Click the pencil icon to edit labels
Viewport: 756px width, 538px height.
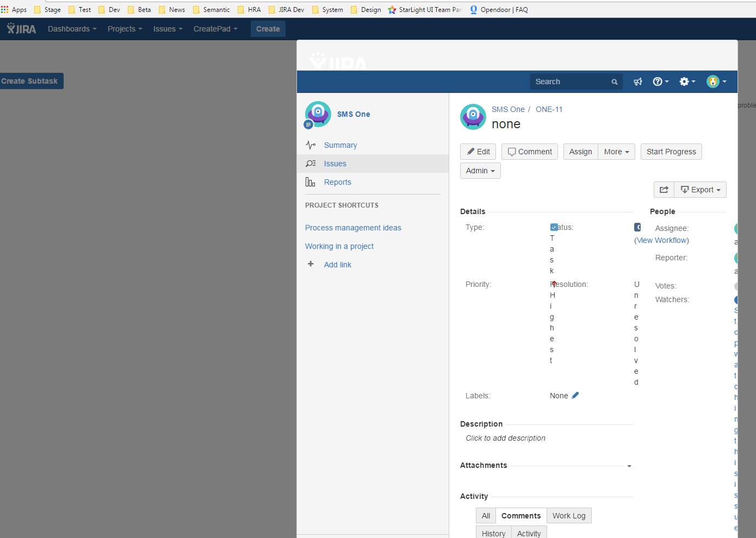(x=575, y=395)
